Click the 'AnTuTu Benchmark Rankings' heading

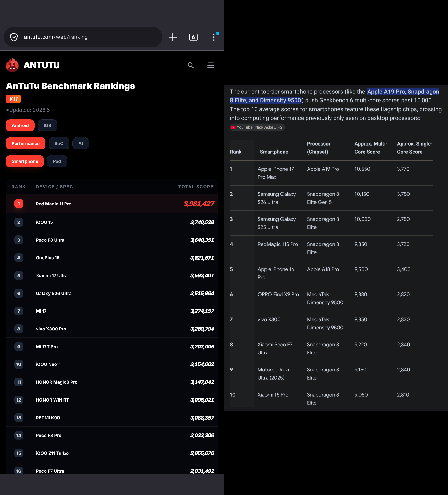coord(71,86)
